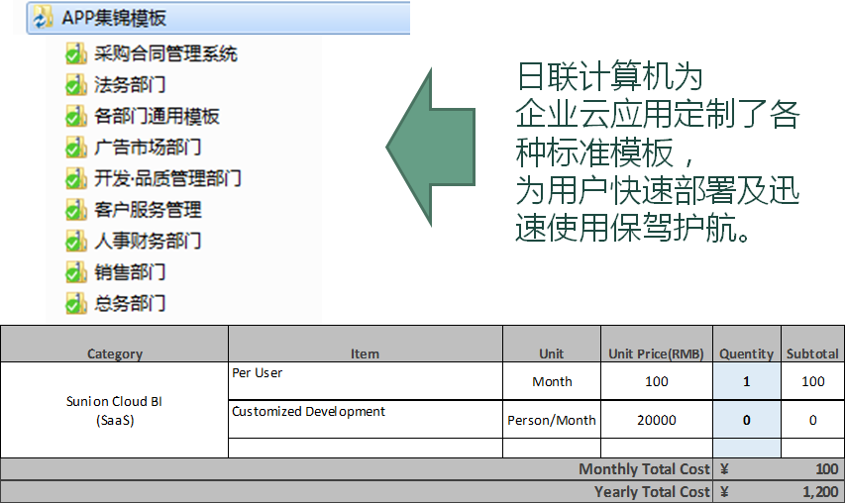Select the Per User item cell
846x504 pixels.
click(x=366, y=381)
